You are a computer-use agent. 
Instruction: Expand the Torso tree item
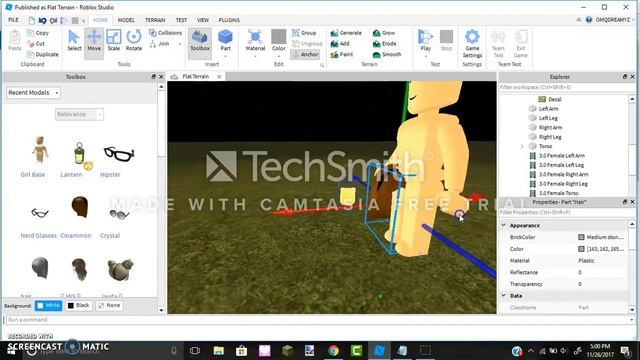522,146
